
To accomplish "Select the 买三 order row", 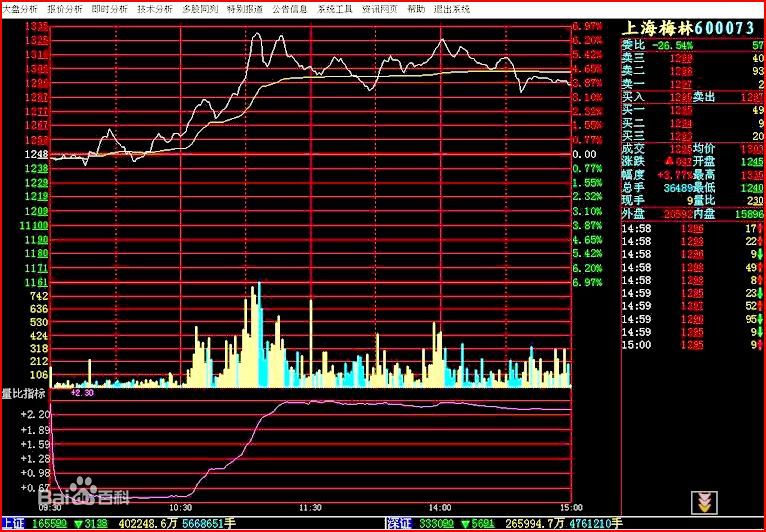I will pyautogui.click(x=693, y=136).
